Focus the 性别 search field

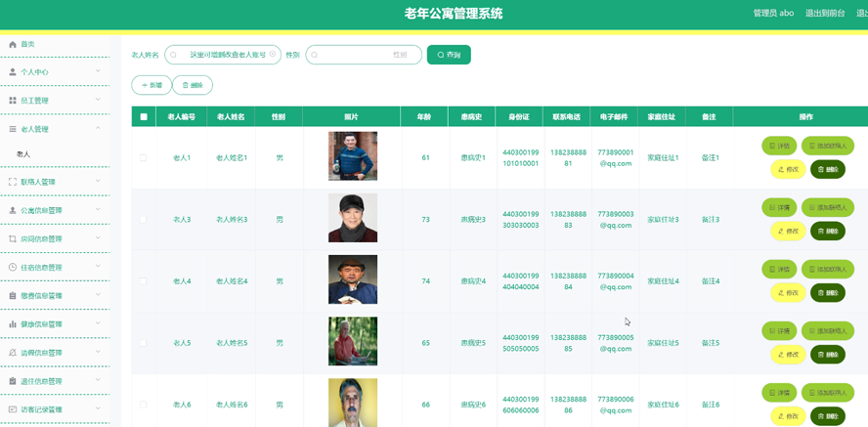pos(364,55)
